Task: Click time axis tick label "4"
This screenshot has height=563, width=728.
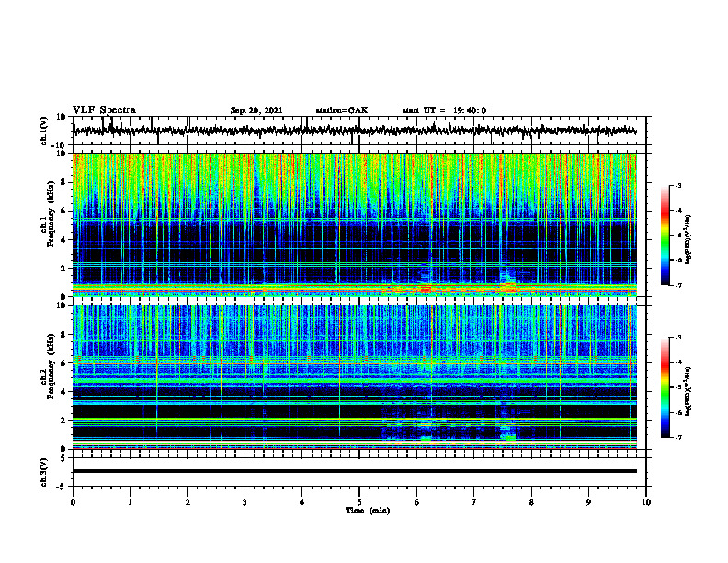Action: pos(302,502)
